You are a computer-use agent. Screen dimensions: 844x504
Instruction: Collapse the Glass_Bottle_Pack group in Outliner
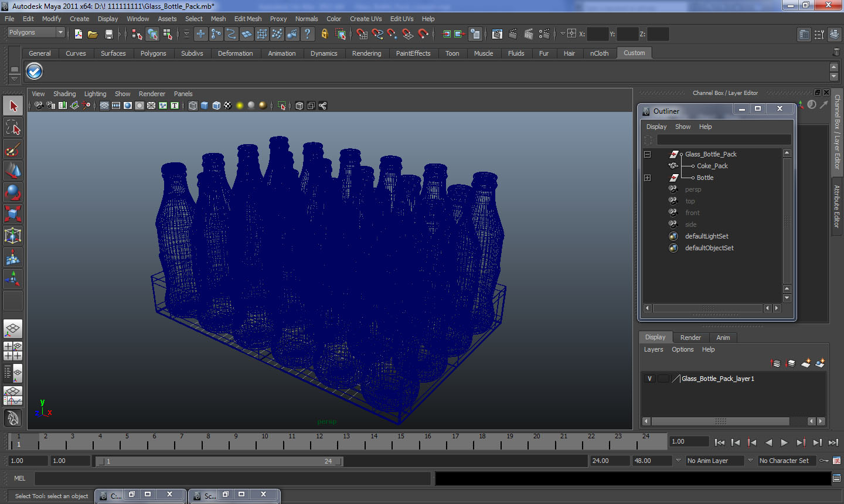coord(648,154)
